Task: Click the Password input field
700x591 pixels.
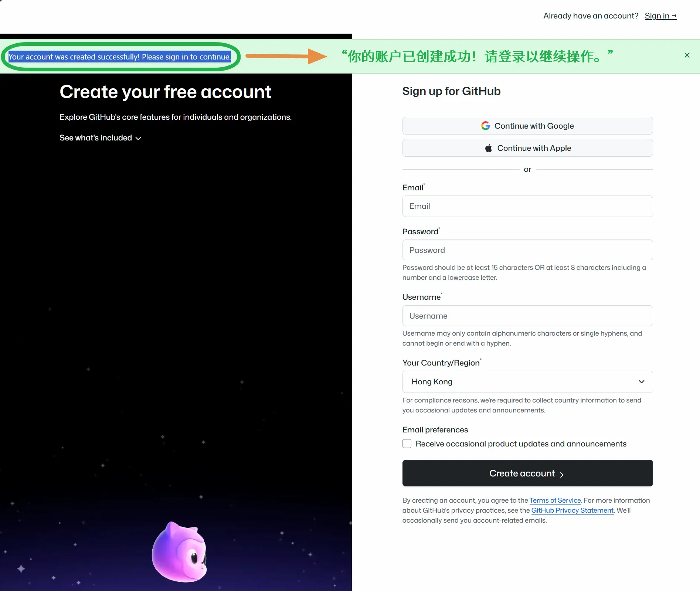Action: [x=527, y=250]
